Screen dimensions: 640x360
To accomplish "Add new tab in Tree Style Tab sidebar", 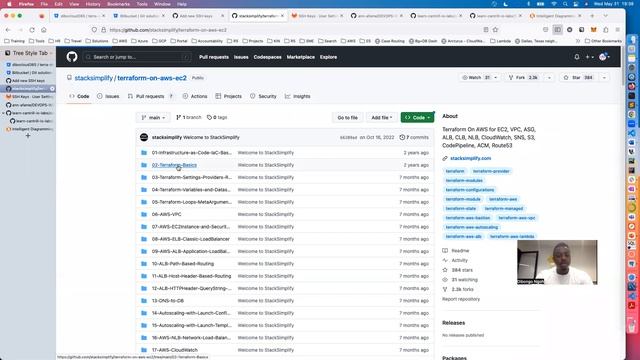I will click(x=28, y=136).
